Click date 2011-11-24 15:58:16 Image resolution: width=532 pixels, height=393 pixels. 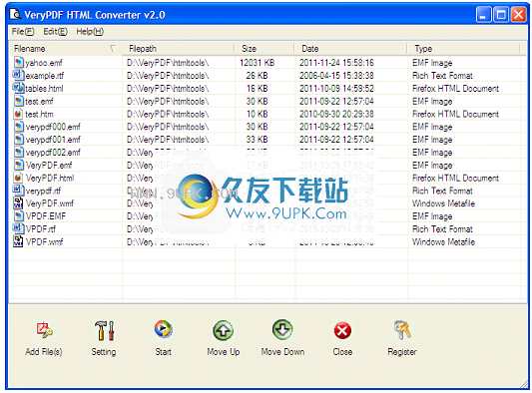(336, 63)
